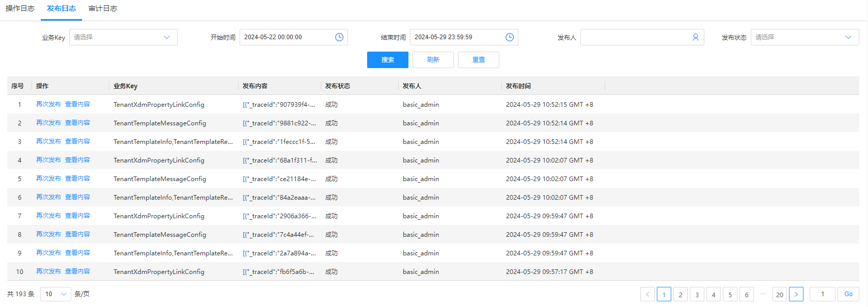
Task: Click 查看内容 in row 3
Action: point(77,141)
